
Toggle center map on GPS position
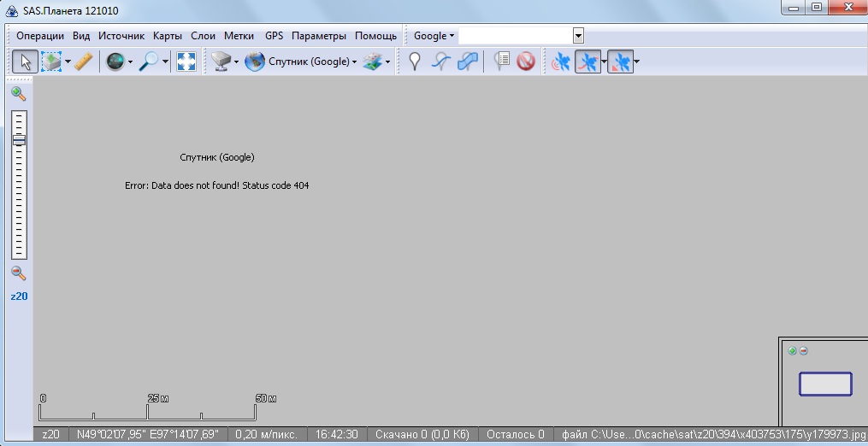(x=620, y=62)
